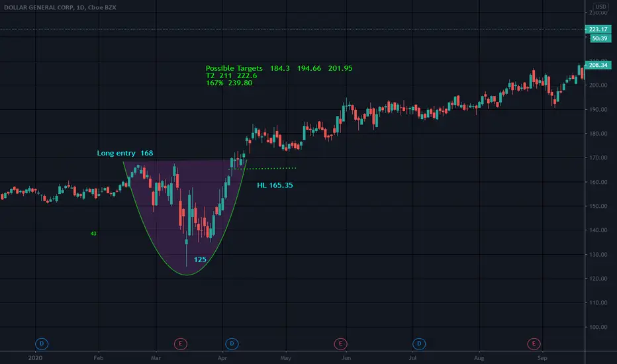Click the '125' low label inside the cup

pyautogui.click(x=200, y=259)
